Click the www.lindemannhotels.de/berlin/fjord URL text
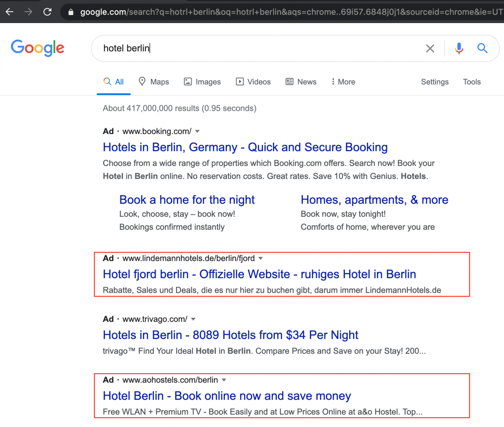 (189, 258)
